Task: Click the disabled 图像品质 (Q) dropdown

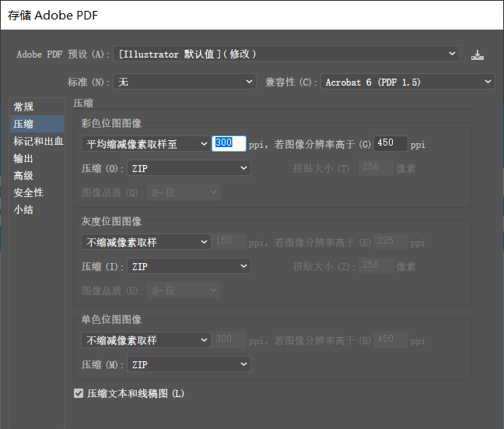Action: [x=184, y=192]
